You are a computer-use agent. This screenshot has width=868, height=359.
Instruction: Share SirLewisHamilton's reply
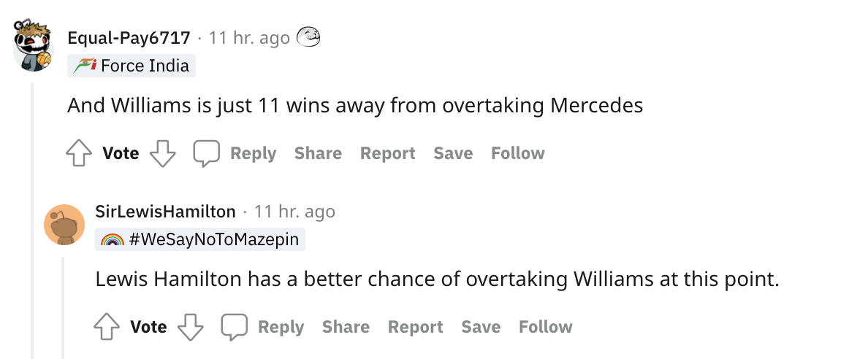click(346, 327)
